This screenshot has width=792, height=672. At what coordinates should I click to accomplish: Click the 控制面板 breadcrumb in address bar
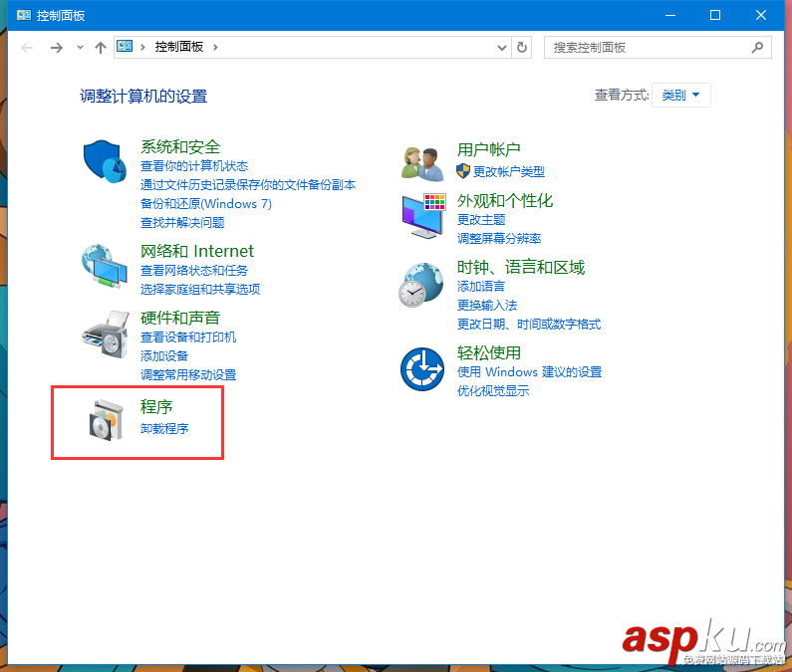point(179,47)
